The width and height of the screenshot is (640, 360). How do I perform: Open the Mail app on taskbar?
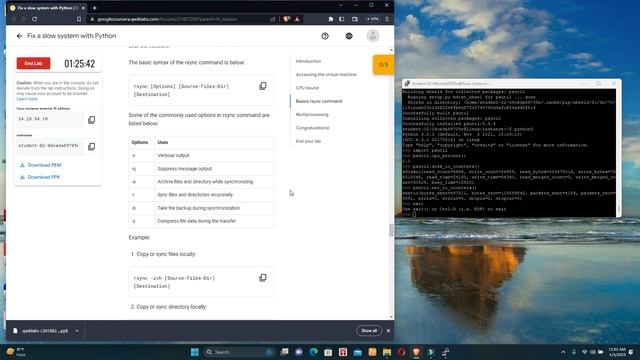coord(358,352)
